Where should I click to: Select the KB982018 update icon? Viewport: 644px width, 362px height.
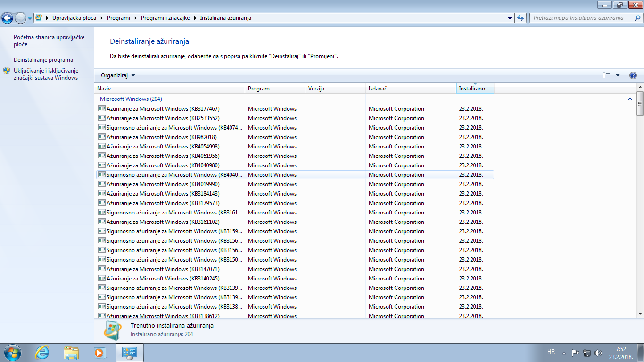click(101, 137)
